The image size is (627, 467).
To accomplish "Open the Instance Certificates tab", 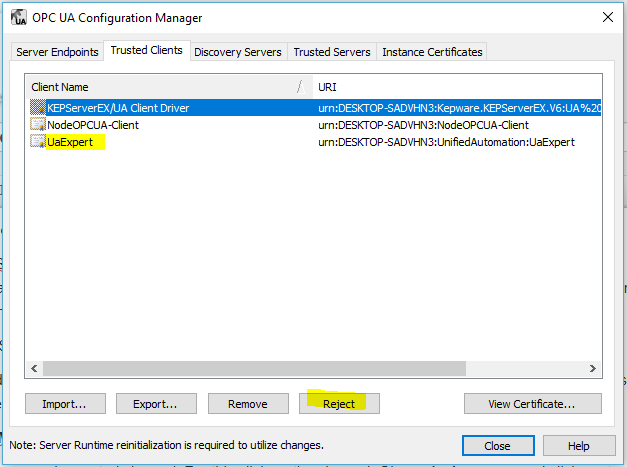I will [432, 52].
